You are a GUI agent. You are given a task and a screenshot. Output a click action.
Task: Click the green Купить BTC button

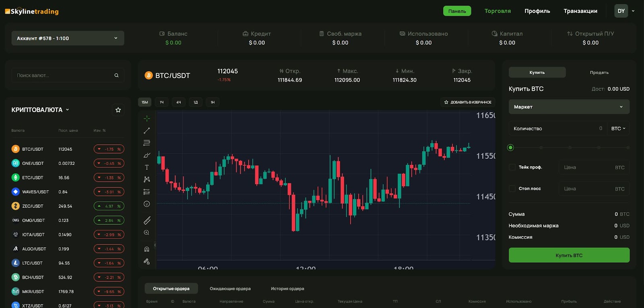click(569, 255)
